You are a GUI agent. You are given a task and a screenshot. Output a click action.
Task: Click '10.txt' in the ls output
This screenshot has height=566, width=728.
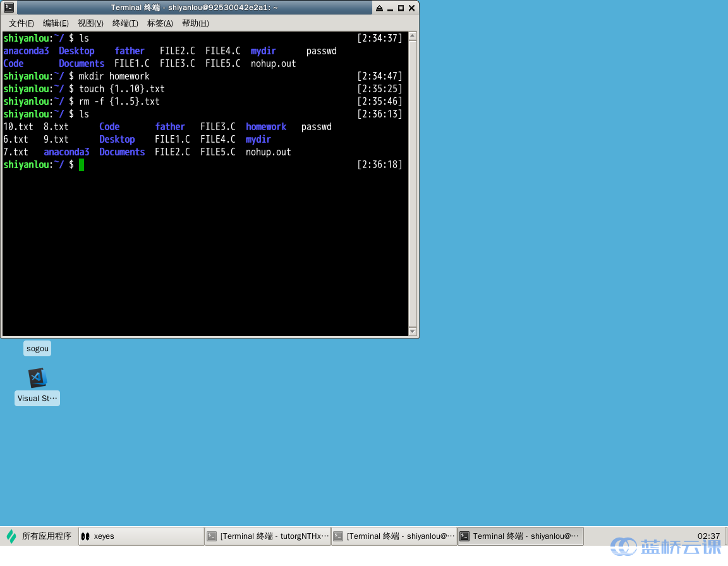tap(18, 126)
